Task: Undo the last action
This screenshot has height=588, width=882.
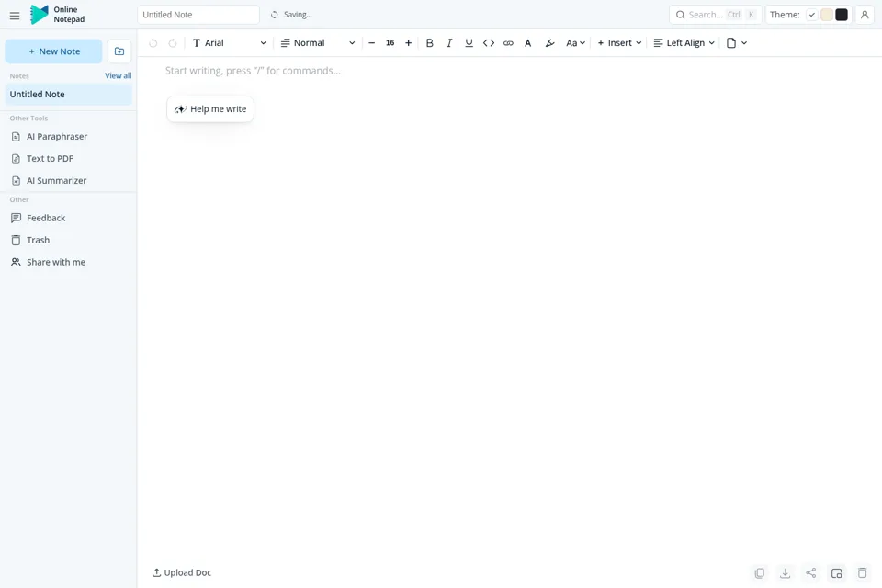Action: tap(153, 43)
